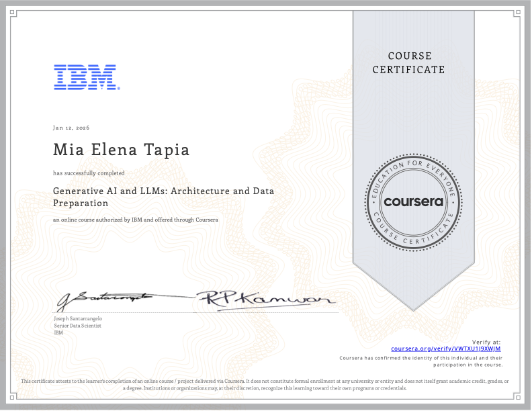Click Joseph Santarcangelo's handwritten signature
The image size is (532, 411).
tap(104, 298)
